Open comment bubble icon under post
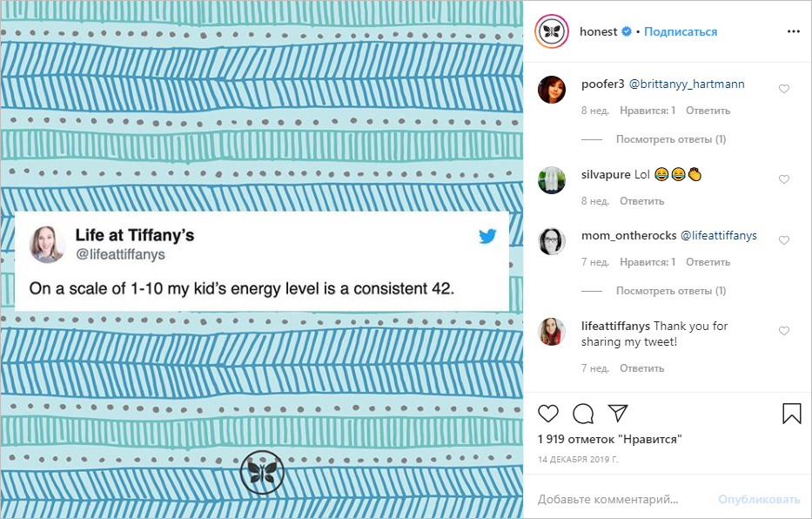This screenshot has width=812, height=519. (x=583, y=413)
